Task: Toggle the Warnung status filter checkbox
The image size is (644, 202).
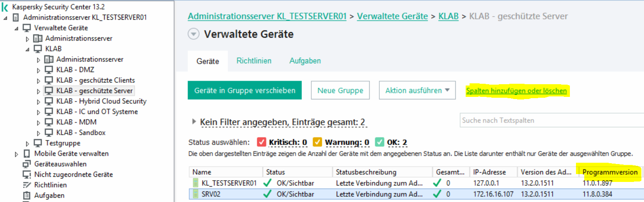Action: point(317,142)
